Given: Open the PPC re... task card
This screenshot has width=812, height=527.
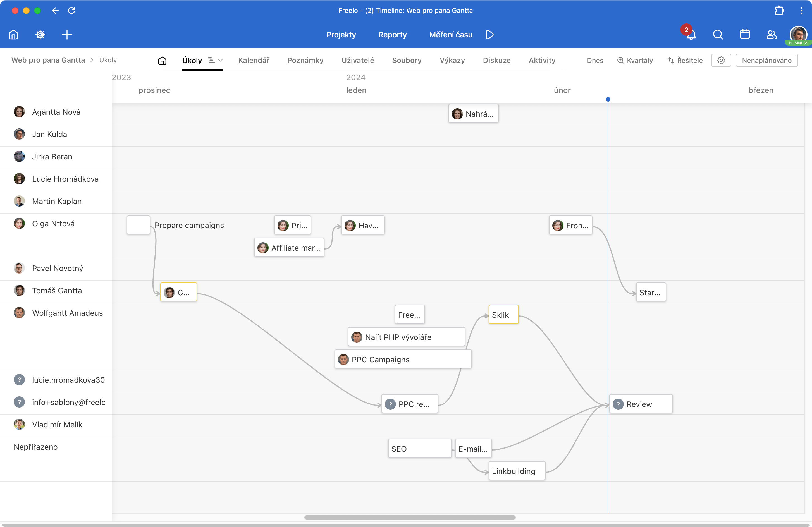Looking at the screenshot, I should tap(409, 404).
